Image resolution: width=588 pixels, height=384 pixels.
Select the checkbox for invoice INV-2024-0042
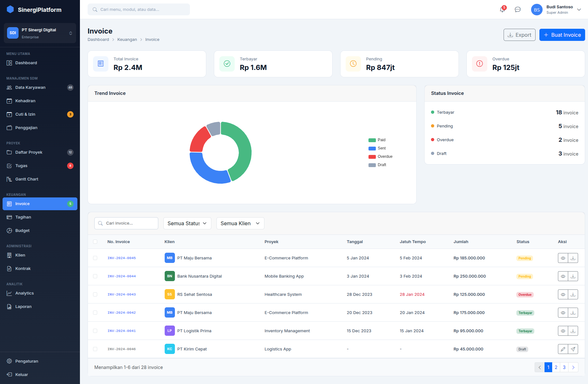coord(95,313)
